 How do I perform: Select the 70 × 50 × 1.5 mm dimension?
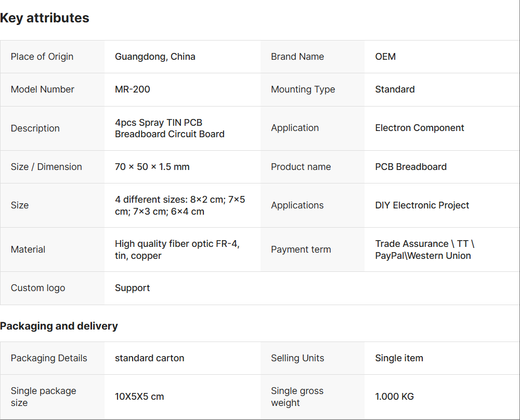tap(152, 167)
